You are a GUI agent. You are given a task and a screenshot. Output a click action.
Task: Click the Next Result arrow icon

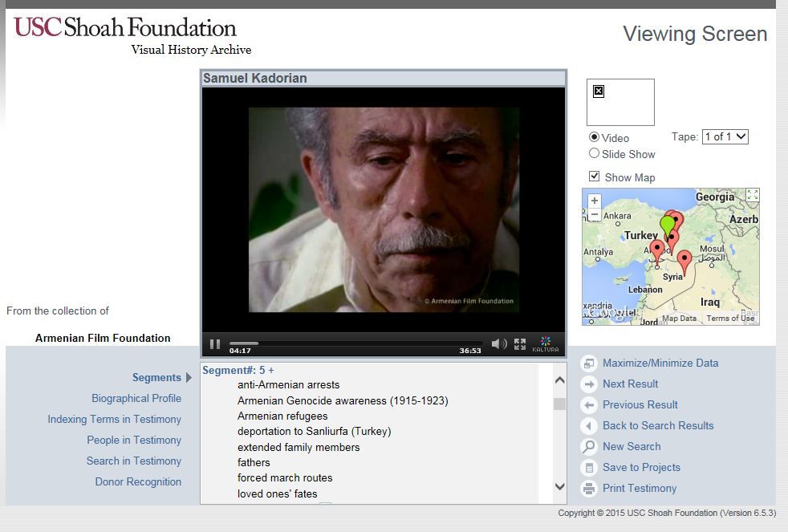pyautogui.click(x=588, y=384)
